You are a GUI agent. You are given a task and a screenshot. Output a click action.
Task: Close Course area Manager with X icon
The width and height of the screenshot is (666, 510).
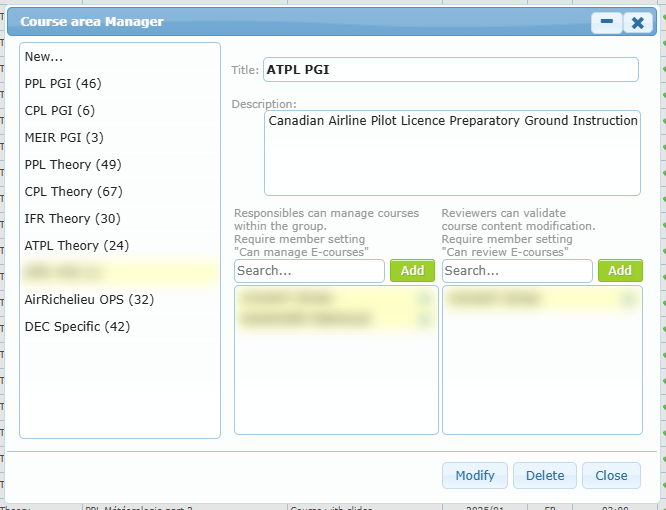638,22
